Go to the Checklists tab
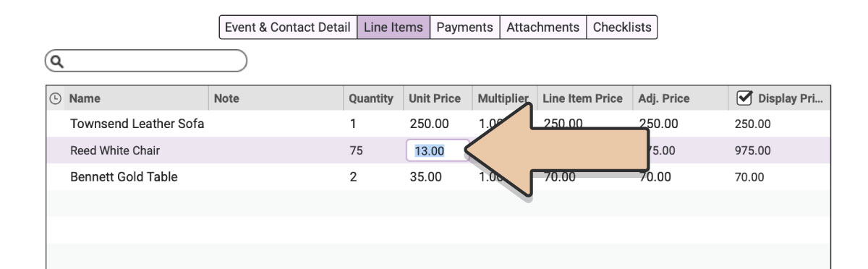 click(622, 27)
